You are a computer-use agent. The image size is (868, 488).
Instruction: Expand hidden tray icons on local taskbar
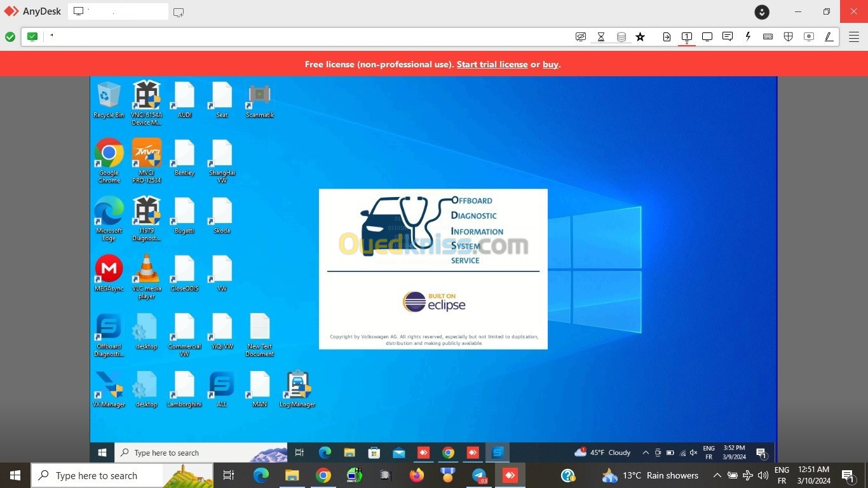(717, 475)
